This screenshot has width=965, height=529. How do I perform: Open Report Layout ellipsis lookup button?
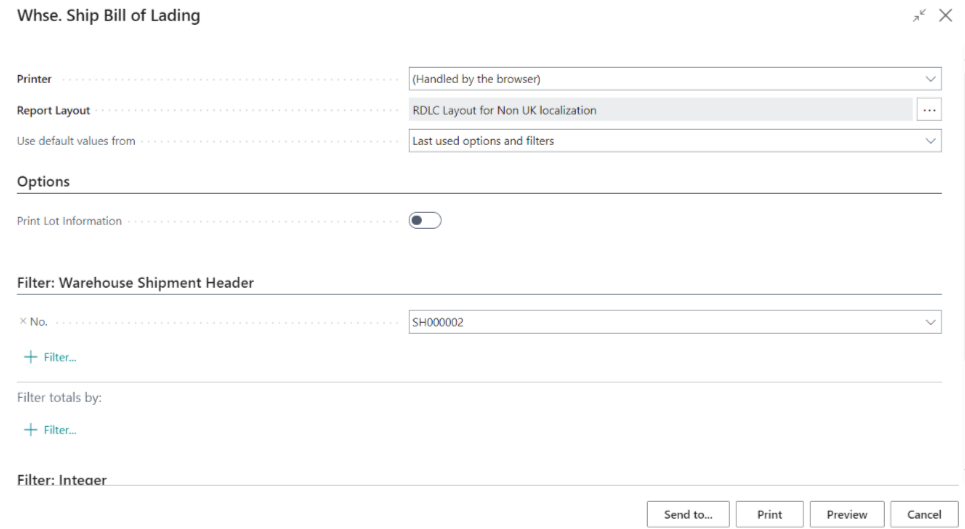[929, 110]
